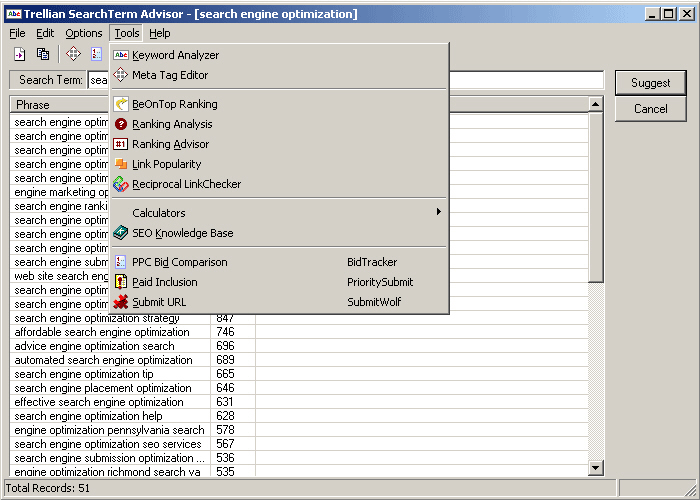Click the Ranking Analysis question mark icon
The image size is (700, 500).
(x=121, y=124)
